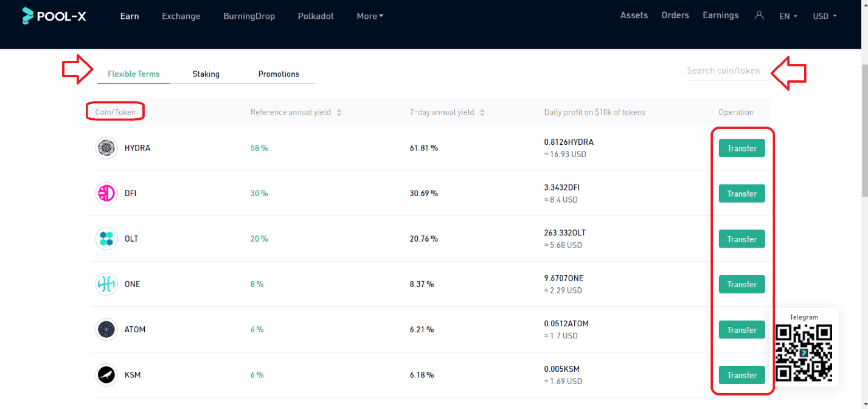Click the Coin/Token column header
This screenshot has width=868, height=409.
click(116, 112)
